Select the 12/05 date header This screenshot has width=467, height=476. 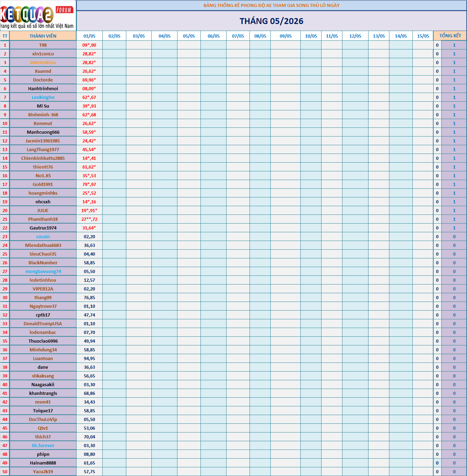click(355, 36)
